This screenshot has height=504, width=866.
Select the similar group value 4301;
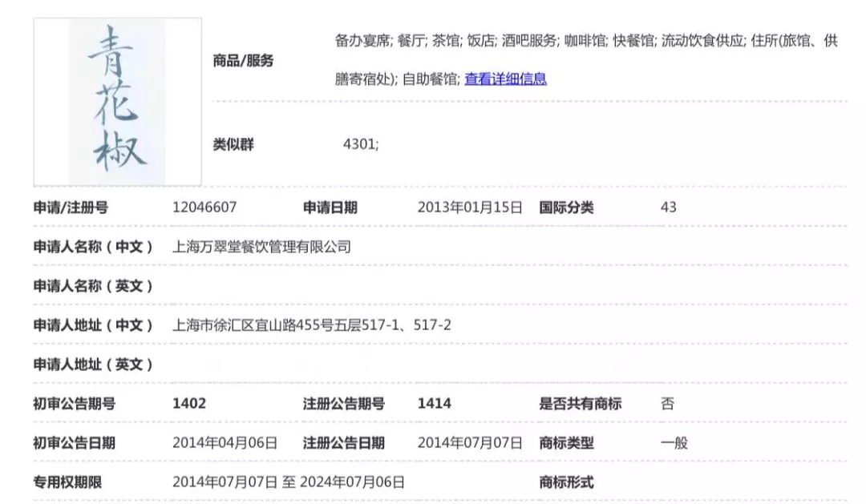(361, 144)
